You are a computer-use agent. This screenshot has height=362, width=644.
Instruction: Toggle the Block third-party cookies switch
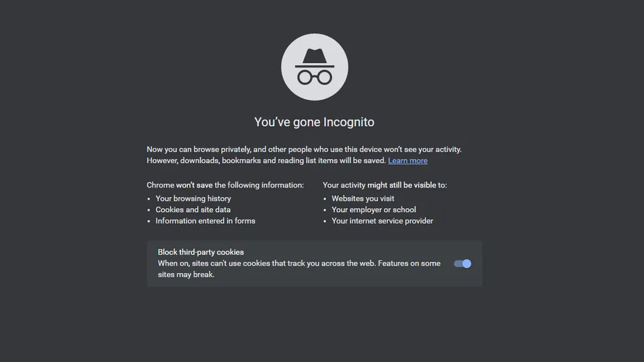[462, 263]
